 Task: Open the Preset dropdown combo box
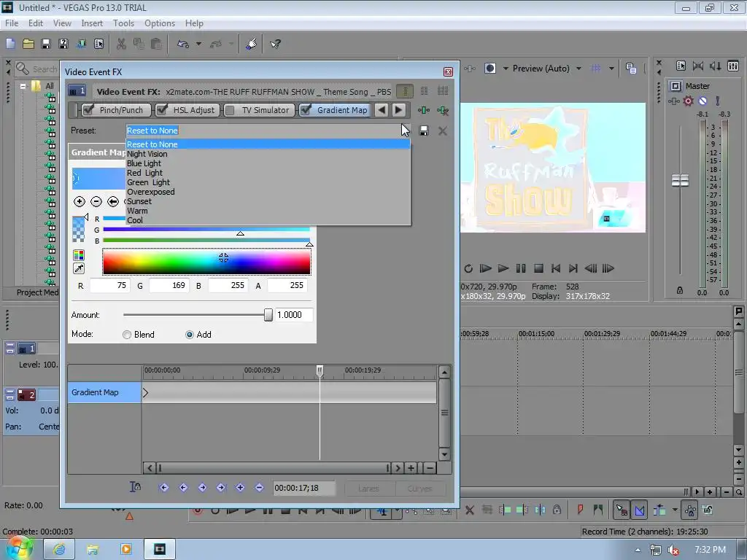tap(268, 131)
